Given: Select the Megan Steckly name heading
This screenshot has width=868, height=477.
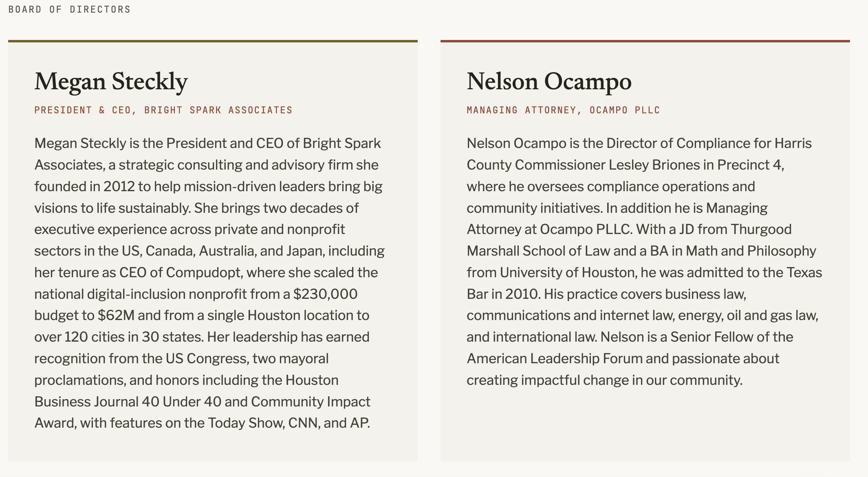Looking at the screenshot, I should coord(111,82).
